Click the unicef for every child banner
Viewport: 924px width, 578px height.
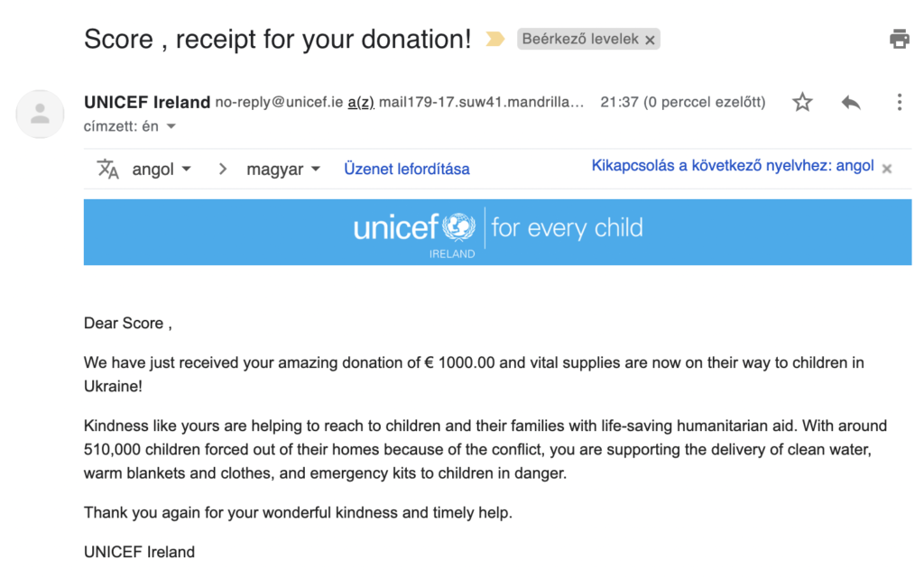497,232
